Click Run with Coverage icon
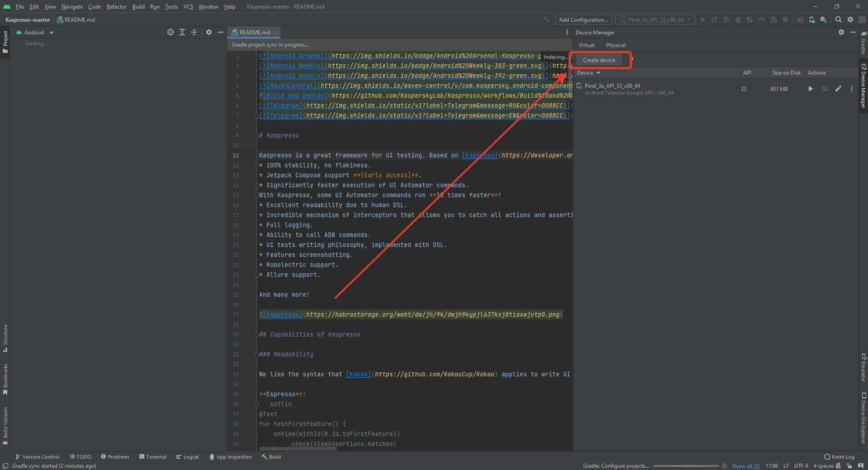868x470 pixels. point(750,19)
